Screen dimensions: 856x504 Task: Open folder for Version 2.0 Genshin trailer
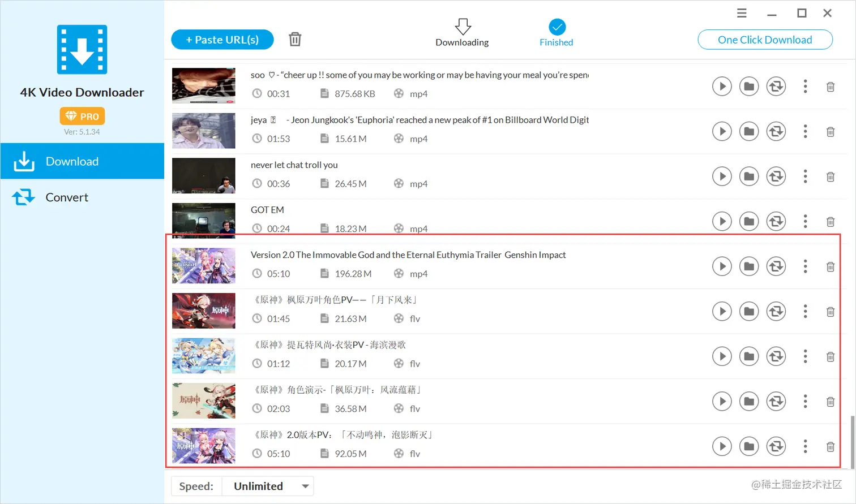tap(749, 266)
